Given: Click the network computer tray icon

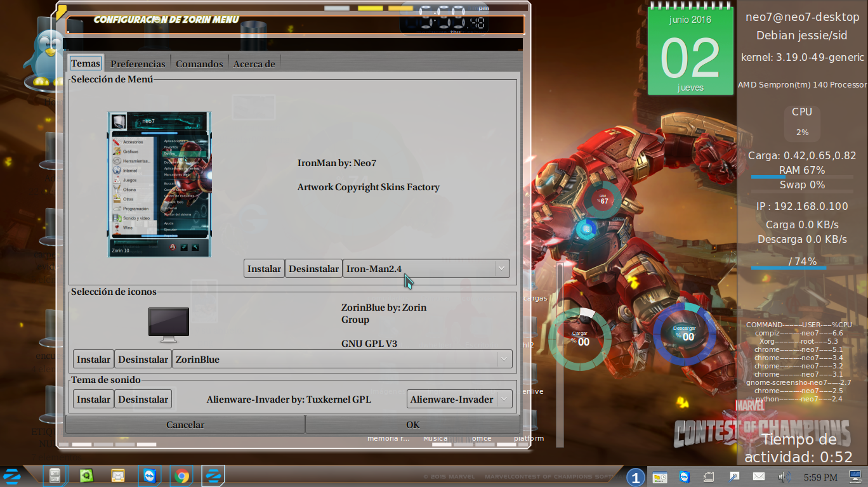Looking at the screenshot, I should click(x=855, y=476).
